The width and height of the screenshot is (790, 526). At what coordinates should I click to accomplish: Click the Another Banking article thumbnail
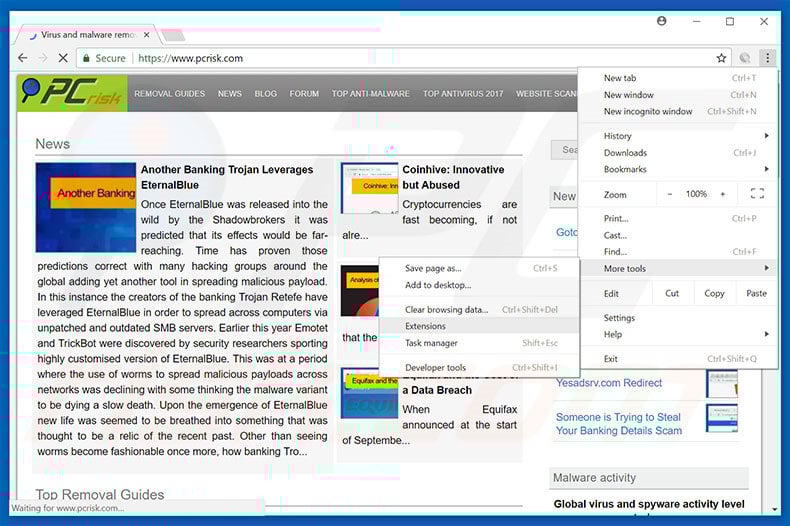click(86, 208)
